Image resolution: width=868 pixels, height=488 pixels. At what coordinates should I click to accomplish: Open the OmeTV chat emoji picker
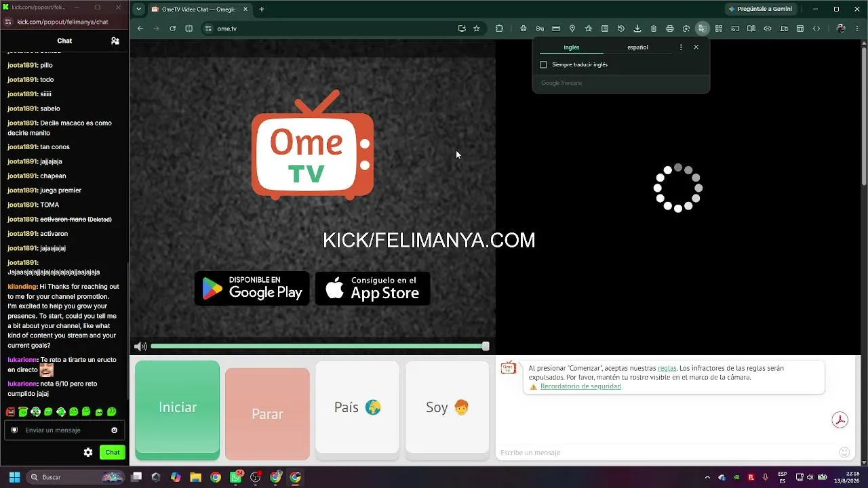844,452
